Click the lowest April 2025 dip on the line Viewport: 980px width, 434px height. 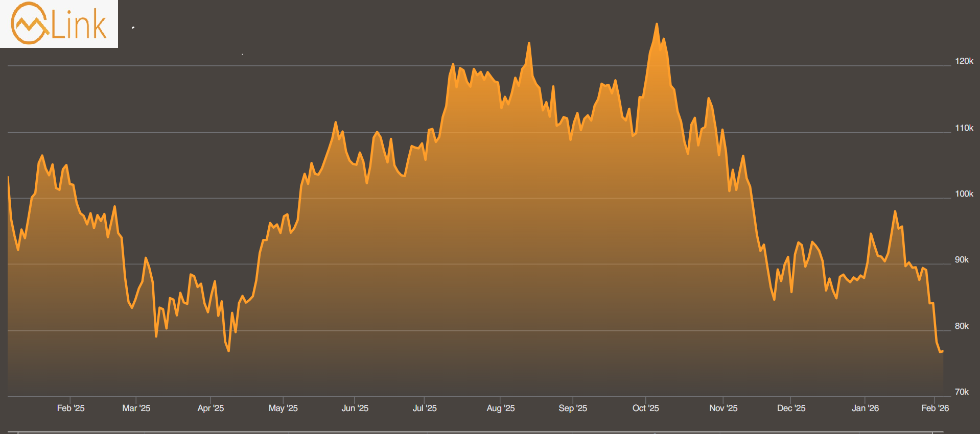(x=228, y=351)
